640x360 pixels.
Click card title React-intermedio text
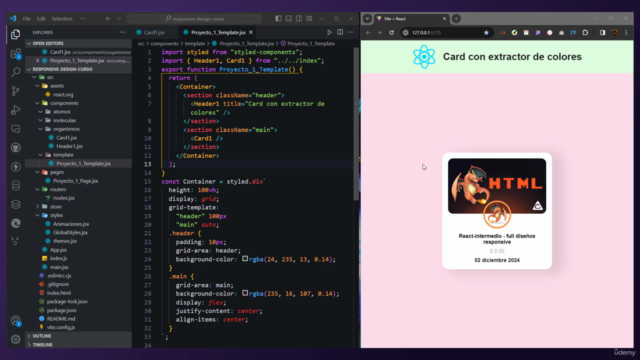(497, 239)
